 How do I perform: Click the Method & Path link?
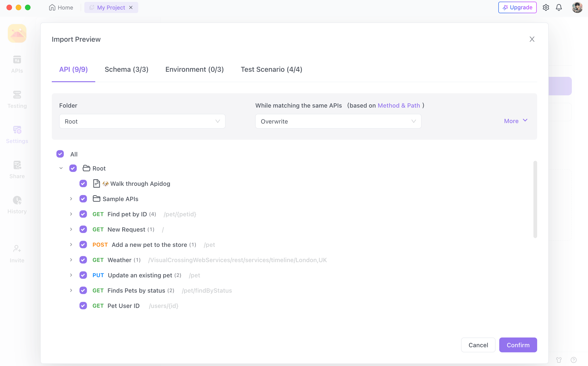point(399,105)
